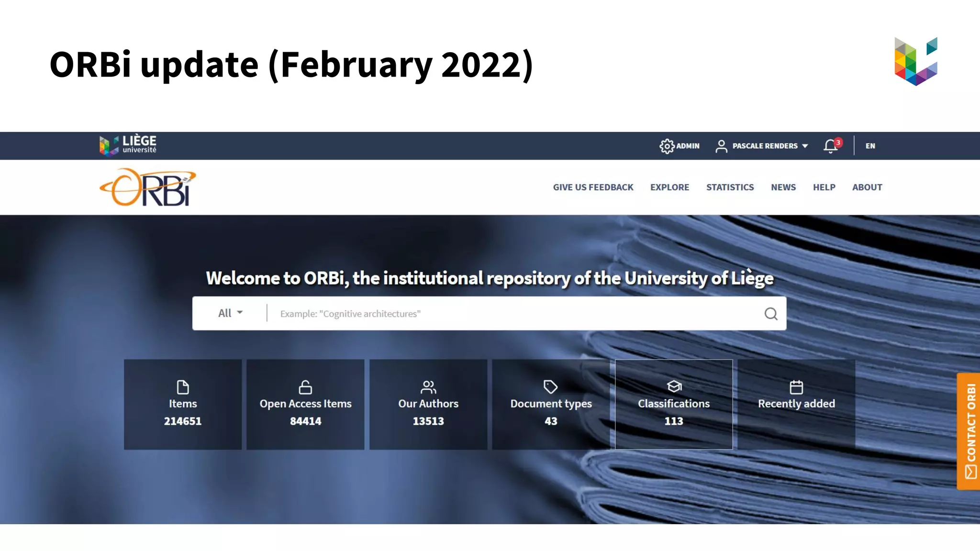Click the Document types tag icon

tap(551, 386)
